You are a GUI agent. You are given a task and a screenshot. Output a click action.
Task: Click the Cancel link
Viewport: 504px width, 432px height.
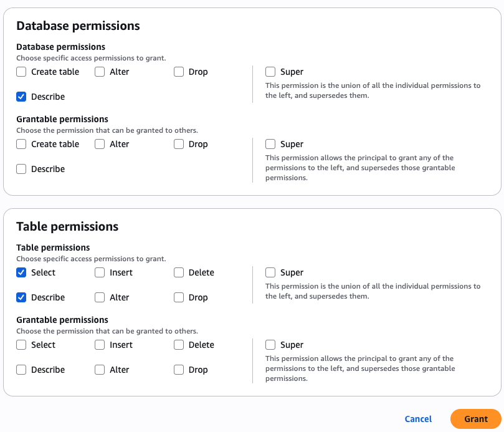[418, 419]
